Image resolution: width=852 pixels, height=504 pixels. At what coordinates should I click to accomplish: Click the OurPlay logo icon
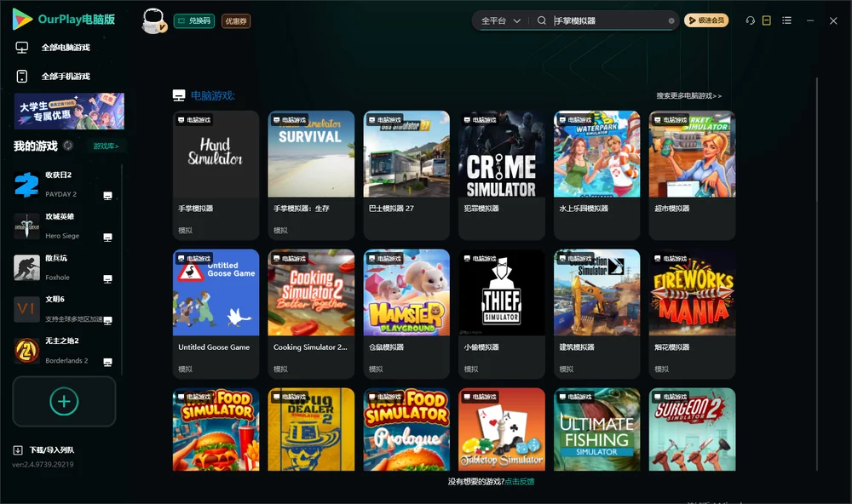[22, 20]
